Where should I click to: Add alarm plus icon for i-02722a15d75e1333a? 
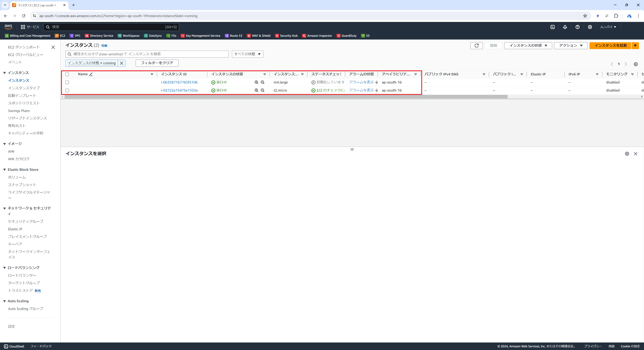coord(377,91)
